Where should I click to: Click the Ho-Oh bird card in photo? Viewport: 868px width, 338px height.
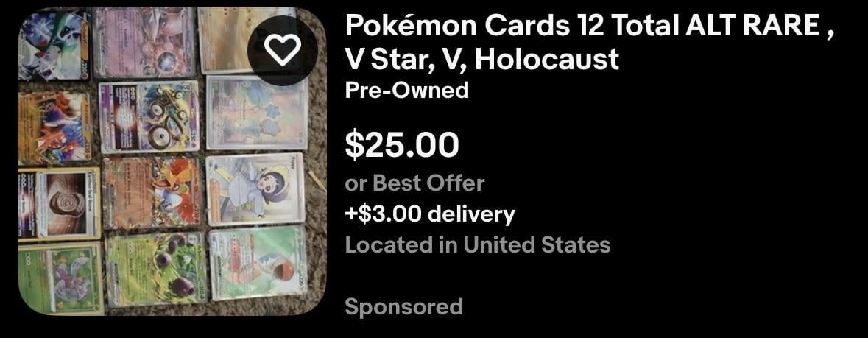click(152, 191)
